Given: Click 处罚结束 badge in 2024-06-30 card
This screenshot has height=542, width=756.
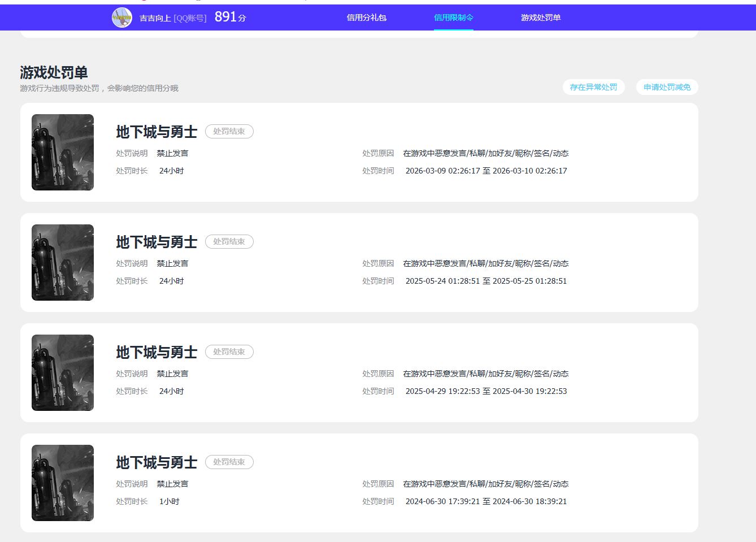Looking at the screenshot, I should coord(229,462).
